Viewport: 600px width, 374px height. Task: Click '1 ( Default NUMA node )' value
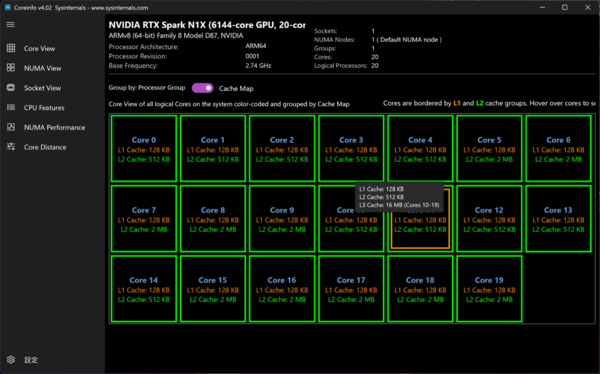[x=406, y=39]
